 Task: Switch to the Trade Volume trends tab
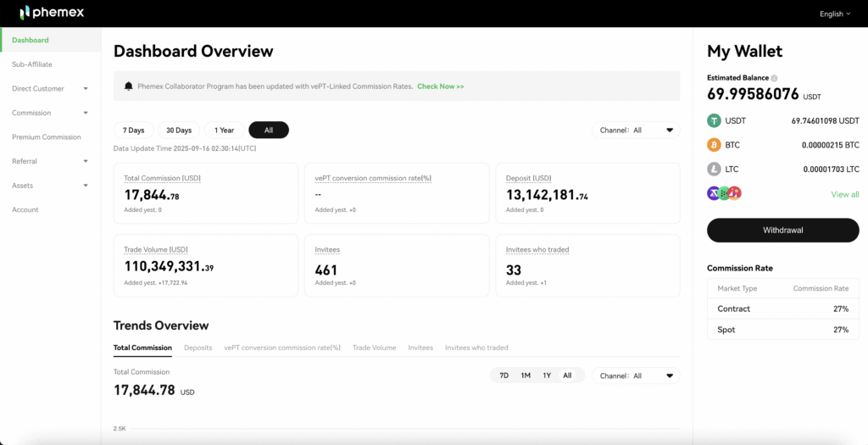click(374, 348)
